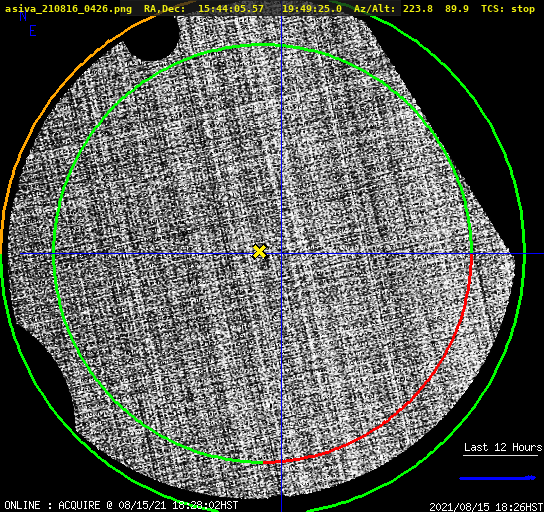Click the right ascension value 15:44:05.57
This screenshot has height=512, width=544.
pyautogui.click(x=231, y=9)
